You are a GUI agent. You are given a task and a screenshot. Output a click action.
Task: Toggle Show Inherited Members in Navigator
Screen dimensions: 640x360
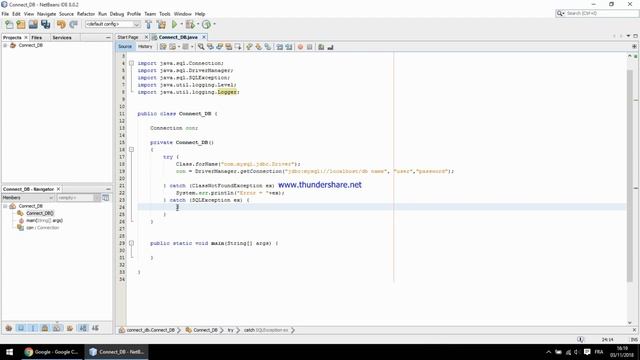(9, 328)
